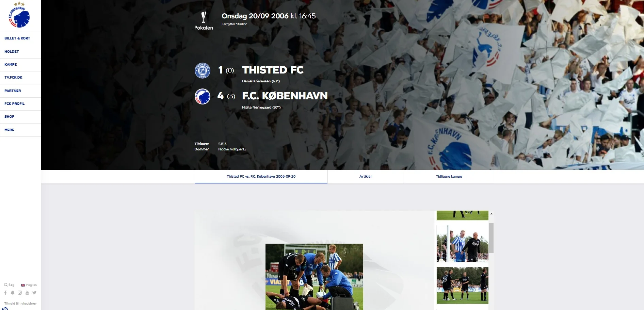Click the F.C. København logo in sidebar
The width and height of the screenshot is (644, 310).
click(x=19, y=15)
